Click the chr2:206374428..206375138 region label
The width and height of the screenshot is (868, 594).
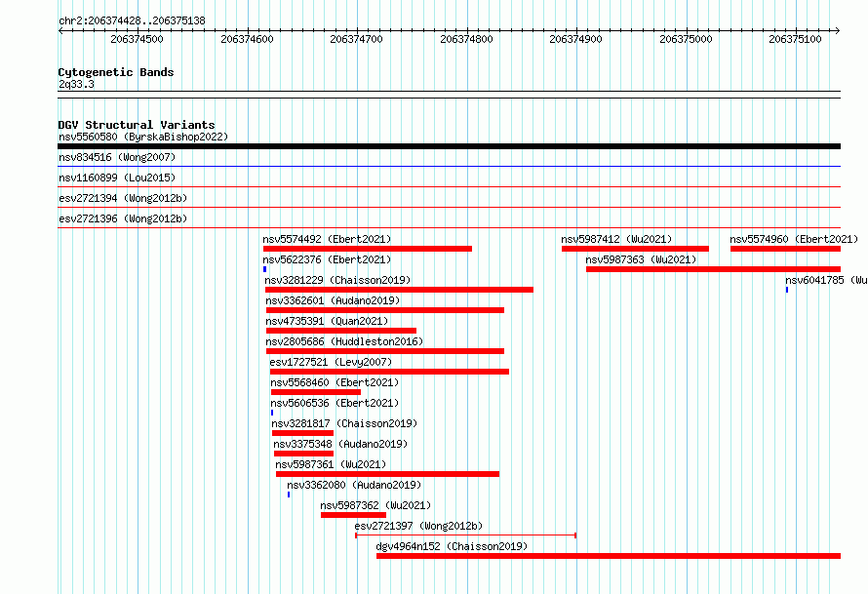point(132,21)
